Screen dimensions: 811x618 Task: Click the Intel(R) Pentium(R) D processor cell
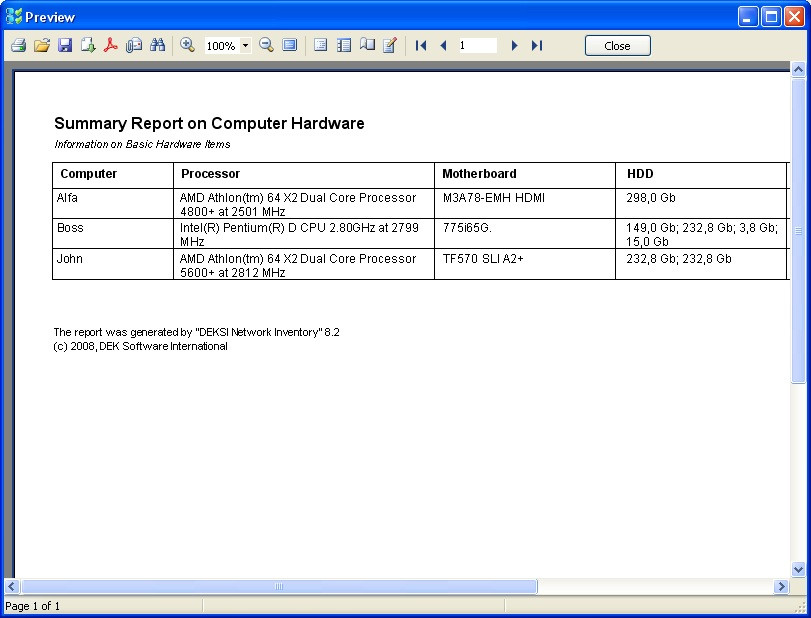click(304, 234)
